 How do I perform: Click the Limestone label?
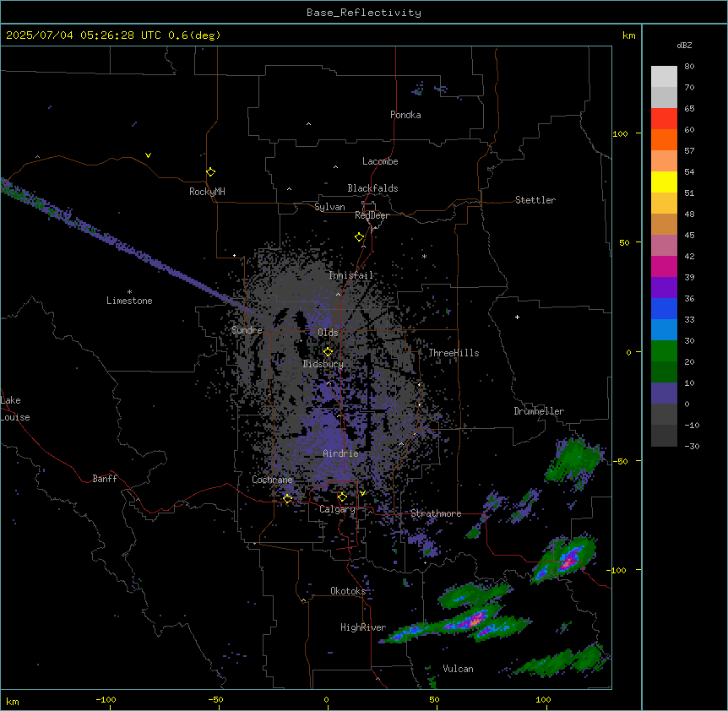click(129, 301)
